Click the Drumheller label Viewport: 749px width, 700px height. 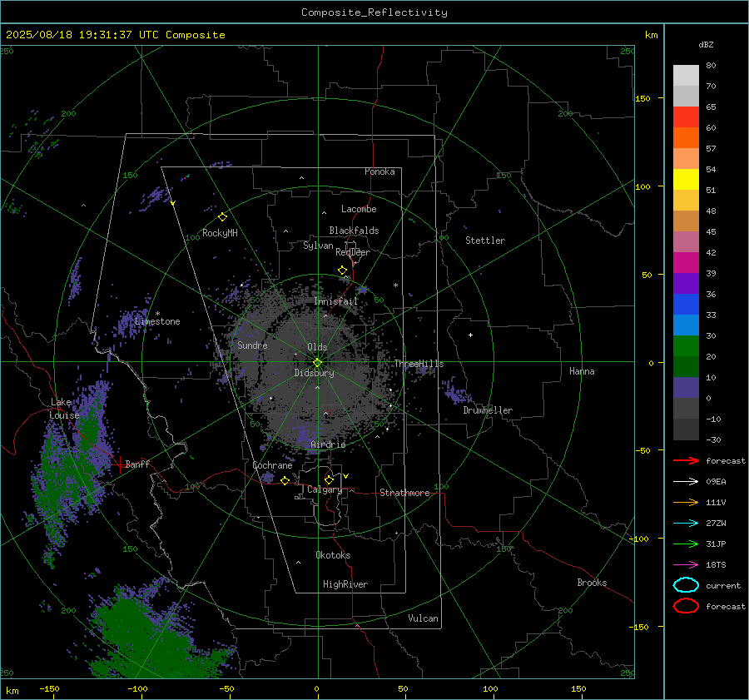pos(488,410)
